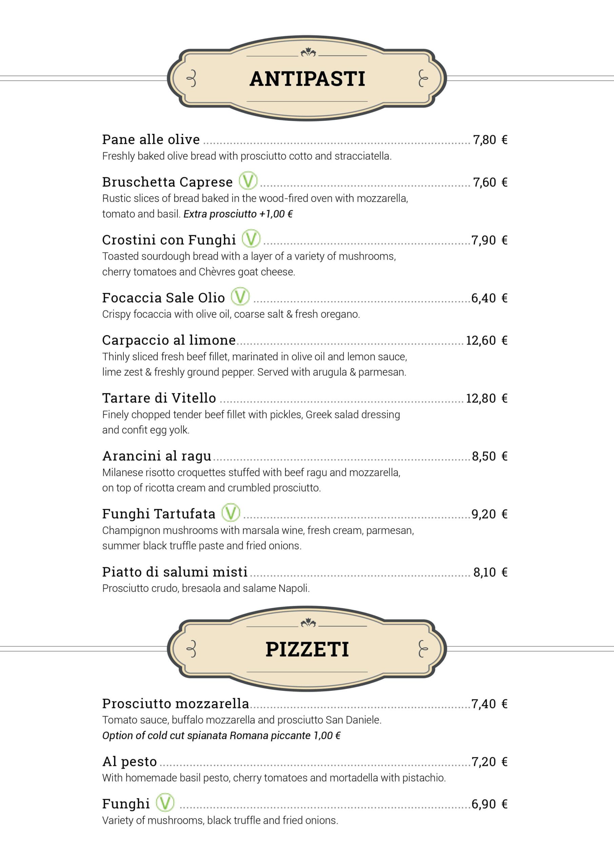The image size is (614, 868).
Task: Click the vegetarian icon next to Funghi Tartufata
Action: click(x=231, y=512)
